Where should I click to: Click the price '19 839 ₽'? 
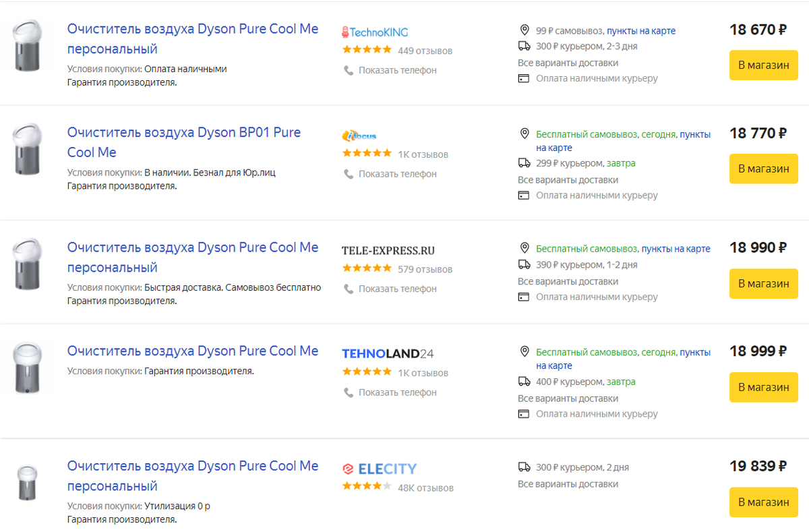tap(758, 467)
